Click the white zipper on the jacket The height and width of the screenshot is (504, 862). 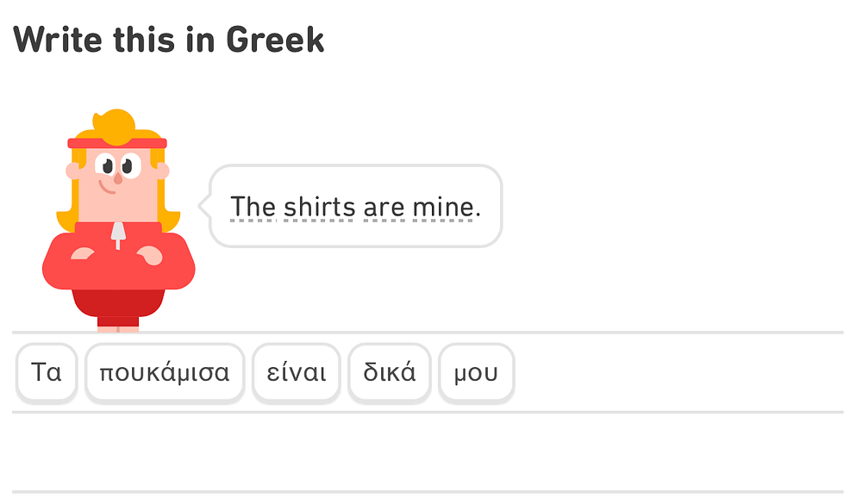pyautogui.click(x=117, y=233)
